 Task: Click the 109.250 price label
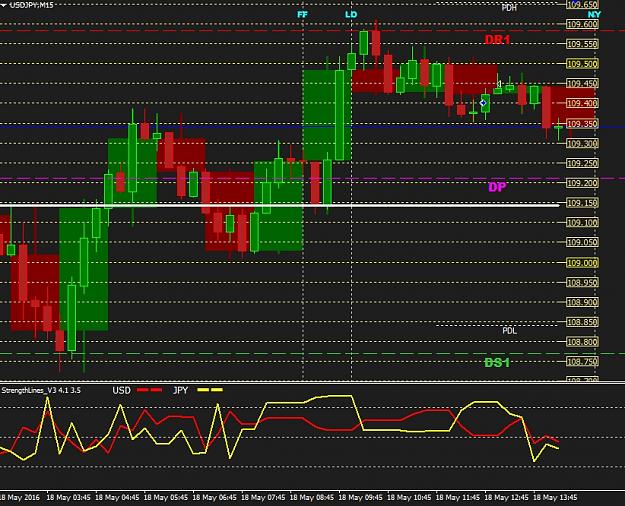point(582,163)
